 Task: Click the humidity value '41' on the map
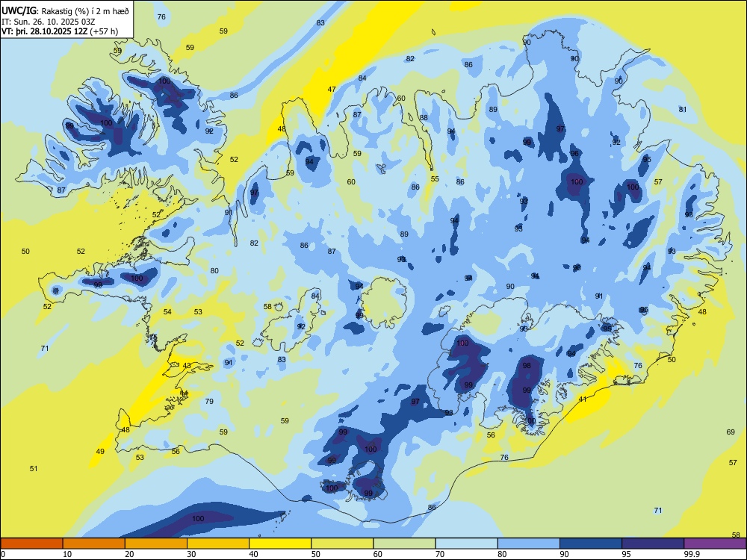pyautogui.click(x=583, y=399)
